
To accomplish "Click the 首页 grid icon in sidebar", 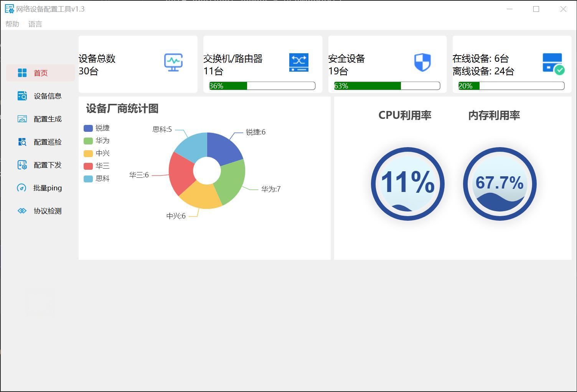I will coord(22,73).
